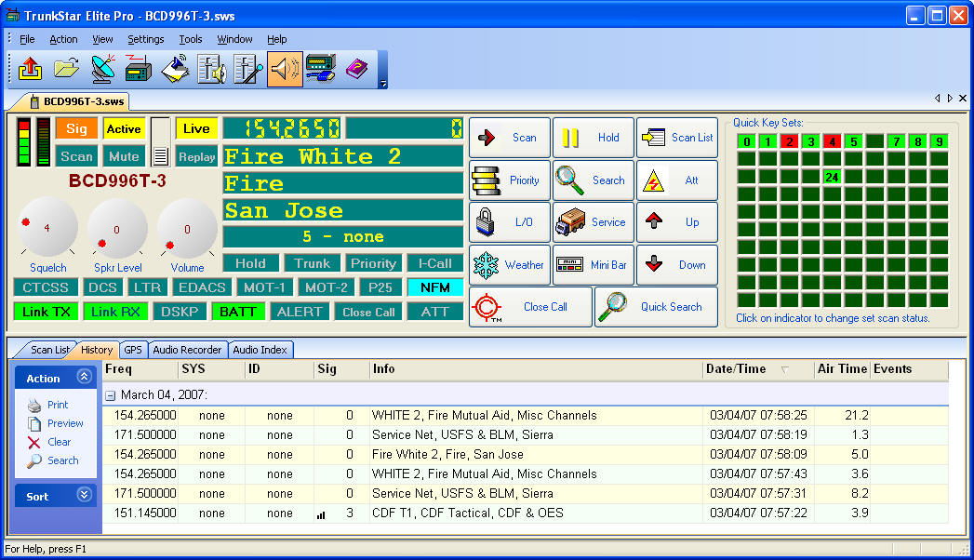Click the NFM mode indicator
The height and width of the screenshot is (560, 974).
tap(434, 287)
